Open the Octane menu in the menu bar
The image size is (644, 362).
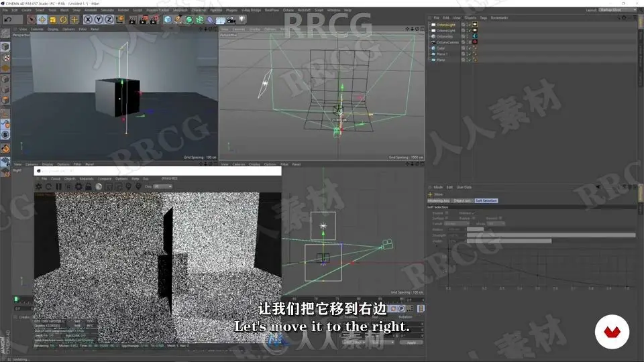point(288,10)
